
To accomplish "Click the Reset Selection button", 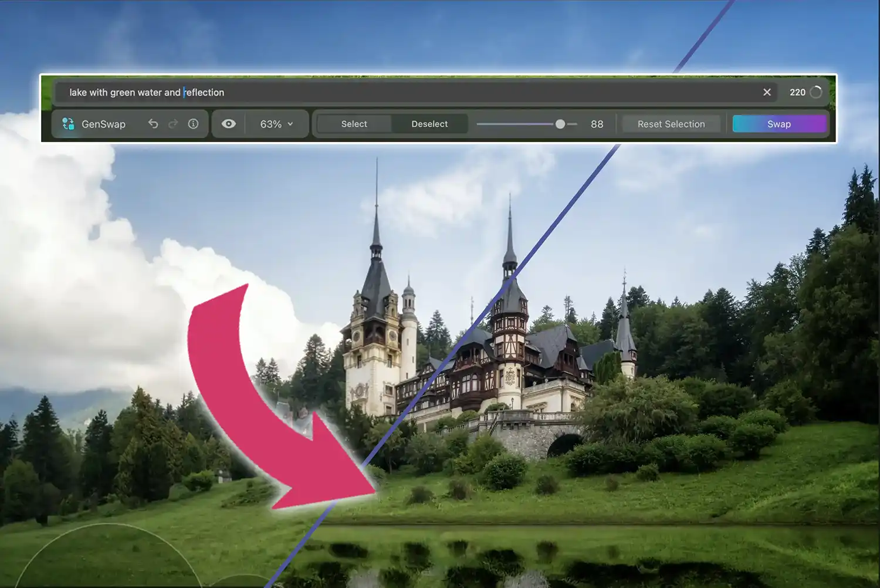I will [x=671, y=124].
